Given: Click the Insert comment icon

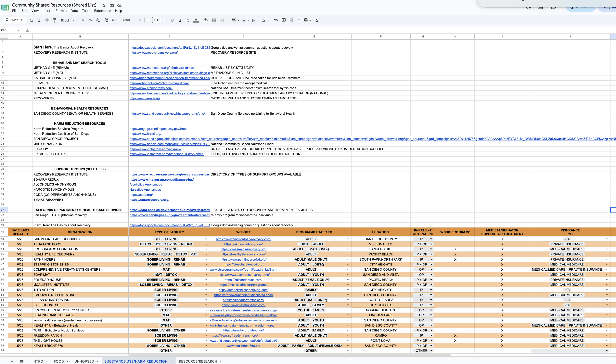Looking at the screenshot, I should [x=284, y=20].
